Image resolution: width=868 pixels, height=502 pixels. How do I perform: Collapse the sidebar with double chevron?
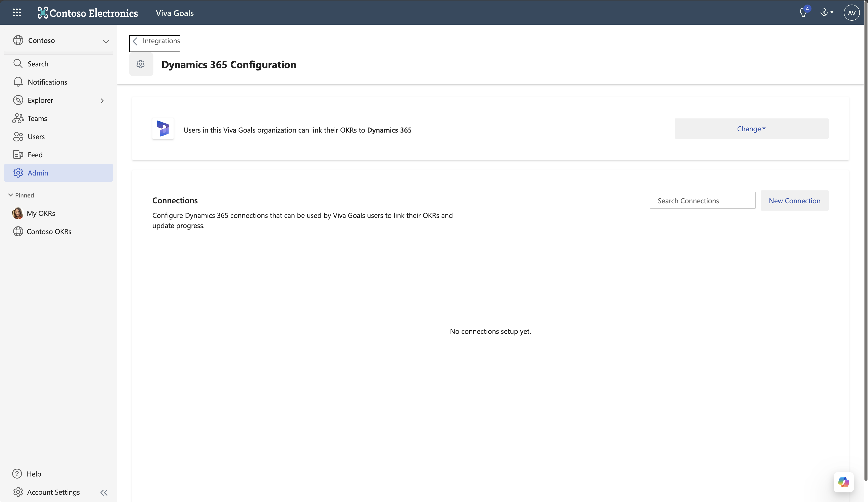coord(104,492)
